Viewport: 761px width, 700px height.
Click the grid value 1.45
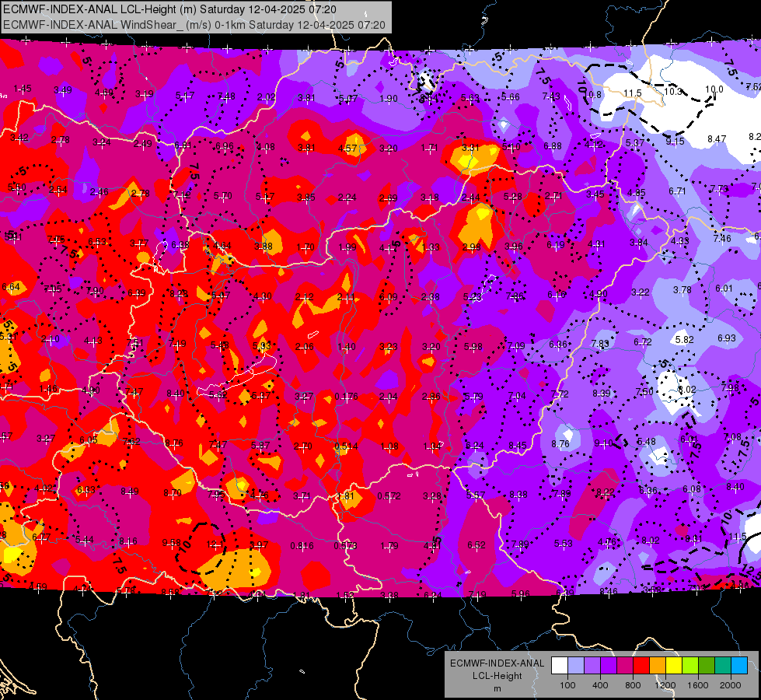click(x=23, y=89)
